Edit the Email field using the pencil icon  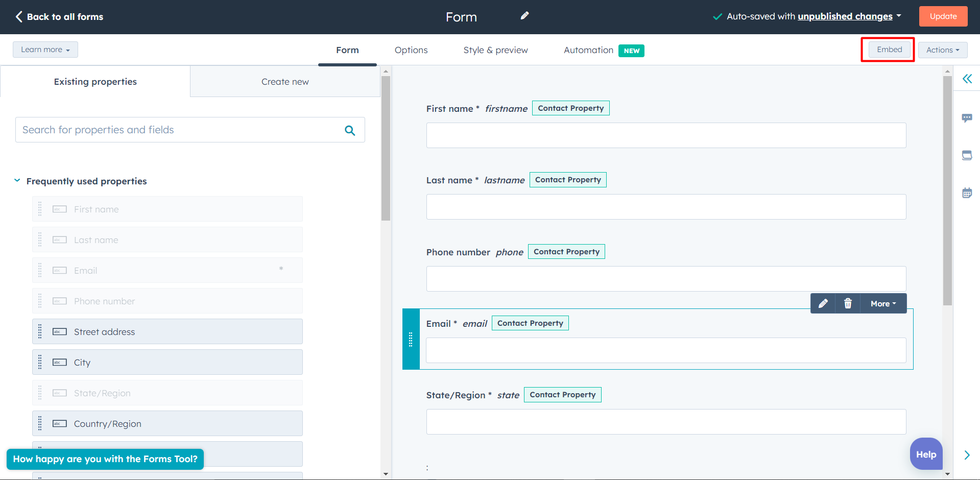click(822, 303)
